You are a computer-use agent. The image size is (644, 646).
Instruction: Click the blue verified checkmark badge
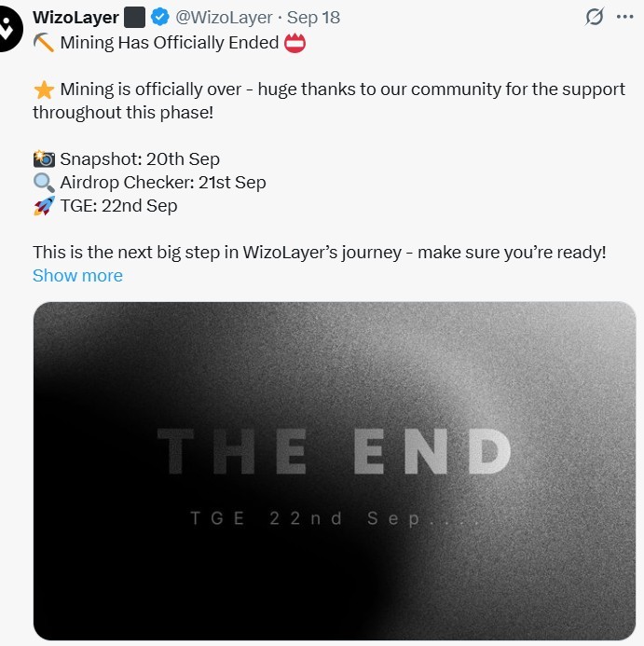click(160, 18)
